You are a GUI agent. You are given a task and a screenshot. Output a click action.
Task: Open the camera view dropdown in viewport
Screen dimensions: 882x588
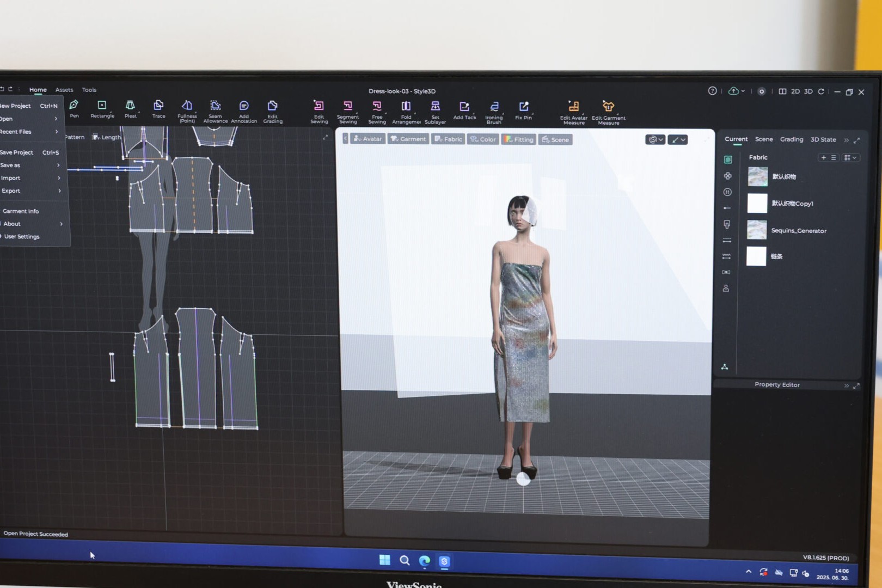655,140
